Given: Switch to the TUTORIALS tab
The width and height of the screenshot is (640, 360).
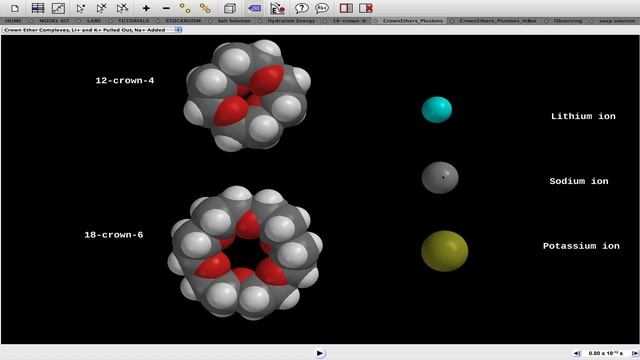Looking at the screenshot, I should point(133,20).
